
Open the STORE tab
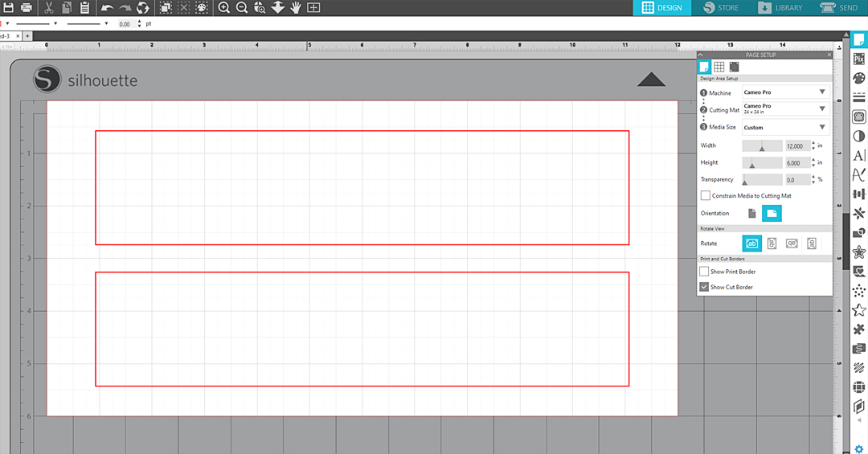click(x=720, y=8)
